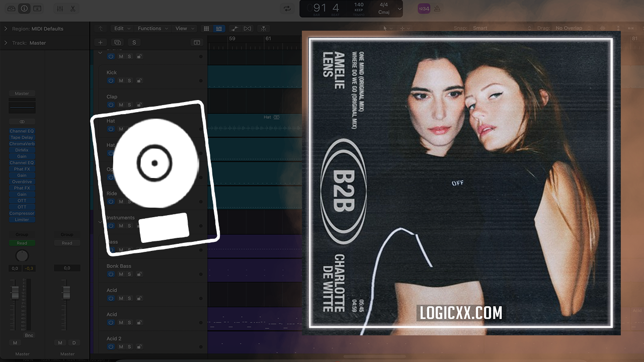The height and width of the screenshot is (362, 644).
Task: Toggle power on the Bonk Bass track
Action: (111, 274)
